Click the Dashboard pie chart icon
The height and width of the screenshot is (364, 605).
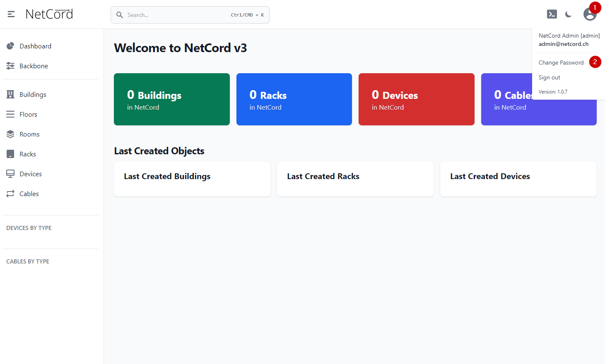coord(10,46)
